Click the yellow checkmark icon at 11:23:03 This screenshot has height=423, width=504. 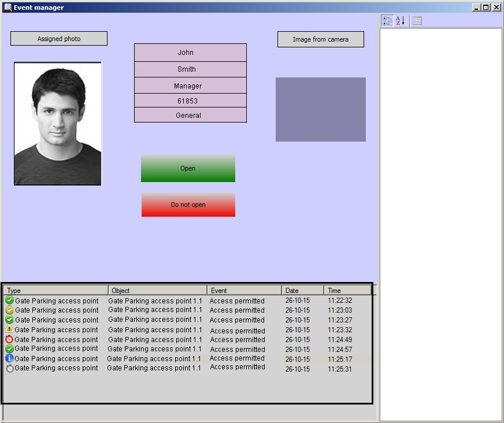(9, 310)
